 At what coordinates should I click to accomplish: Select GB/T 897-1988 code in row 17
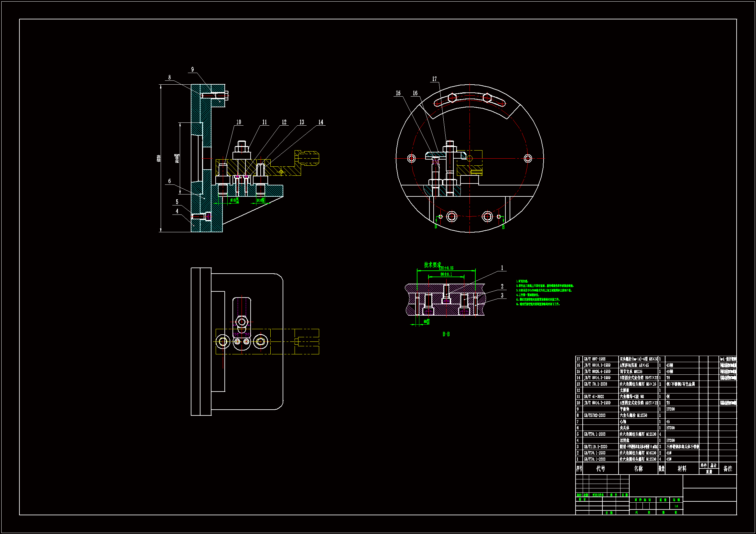pos(595,359)
